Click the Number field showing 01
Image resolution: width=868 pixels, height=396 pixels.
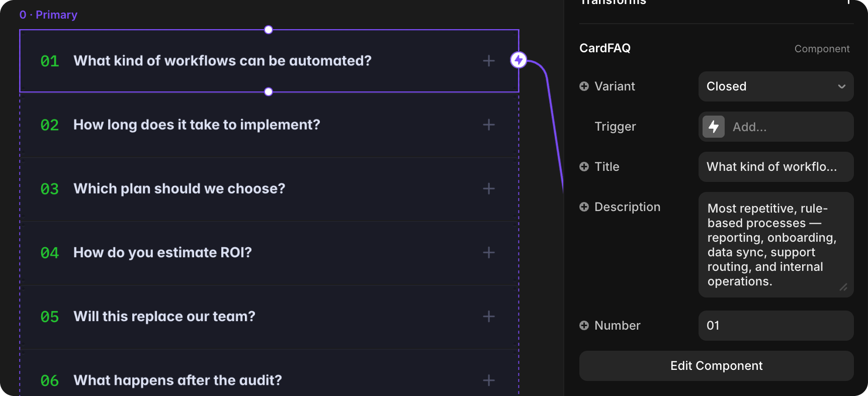(776, 326)
